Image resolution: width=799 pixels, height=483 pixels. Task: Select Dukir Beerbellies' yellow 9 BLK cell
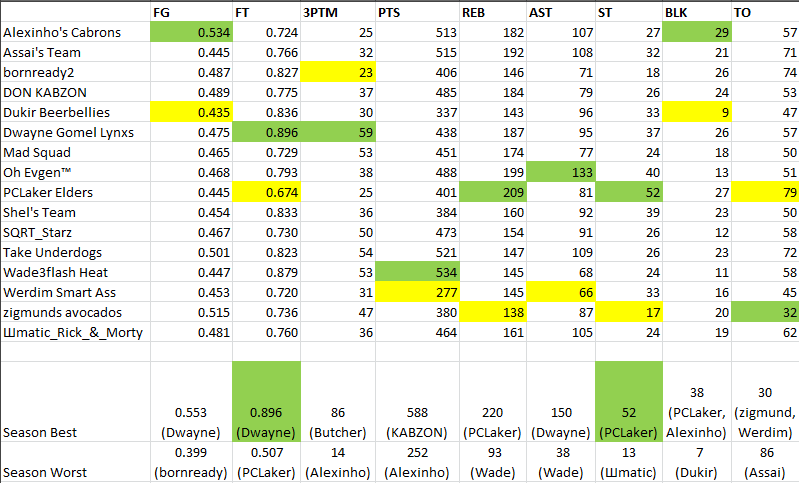(697, 112)
